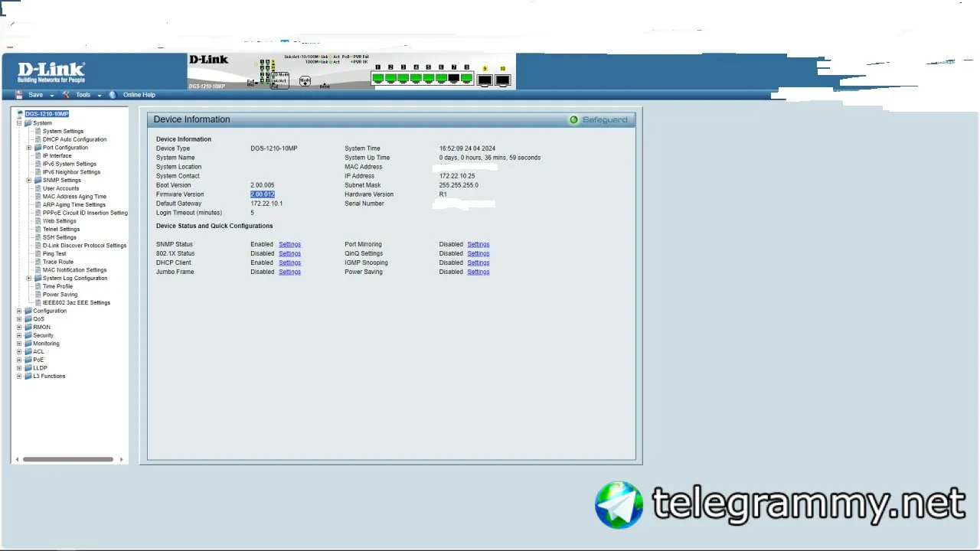
Task: Expand the System Log Configuration node
Action: 28,279
